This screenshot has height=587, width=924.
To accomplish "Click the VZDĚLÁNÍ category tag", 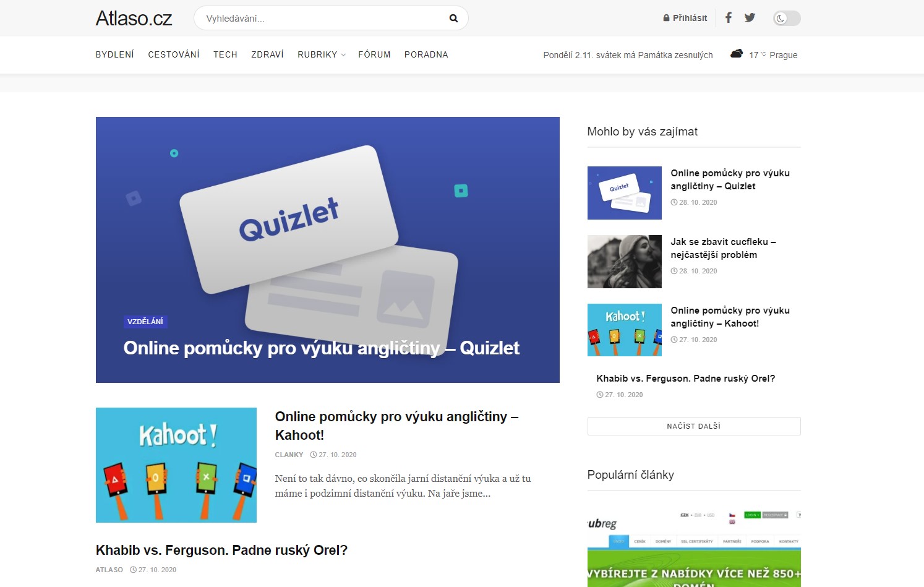I will pos(145,322).
